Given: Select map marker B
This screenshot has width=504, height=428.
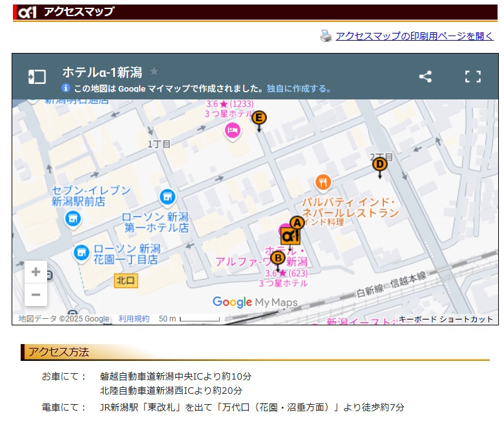Looking at the screenshot, I should (x=278, y=258).
